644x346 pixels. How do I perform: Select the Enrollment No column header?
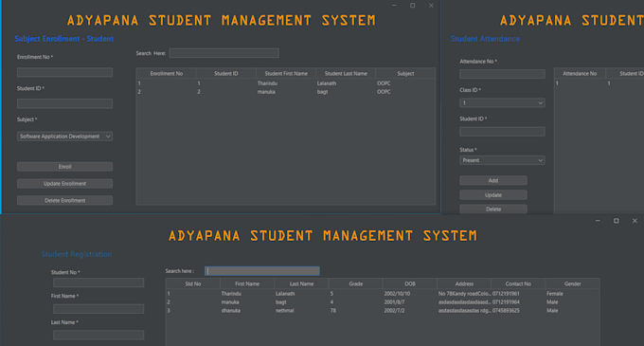coord(167,74)
